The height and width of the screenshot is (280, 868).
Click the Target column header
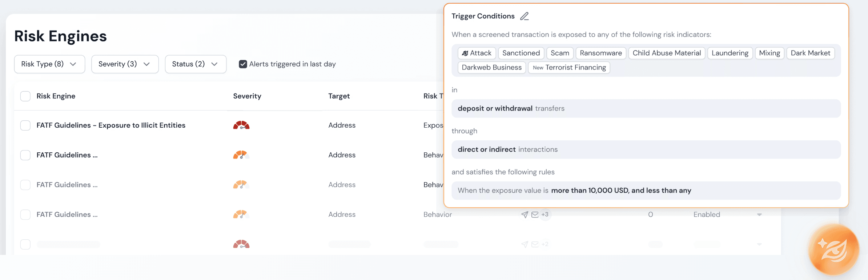pyautogui.click(x=339, y=96)
